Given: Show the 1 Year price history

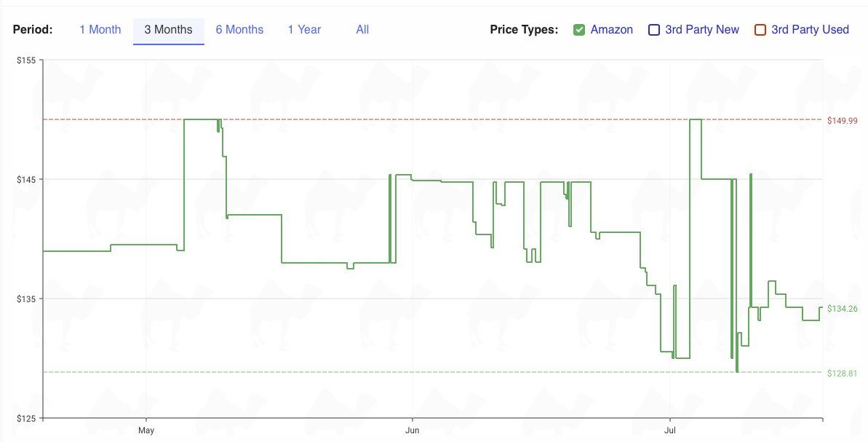Looking at the screenshot, I should click(304, 30).
